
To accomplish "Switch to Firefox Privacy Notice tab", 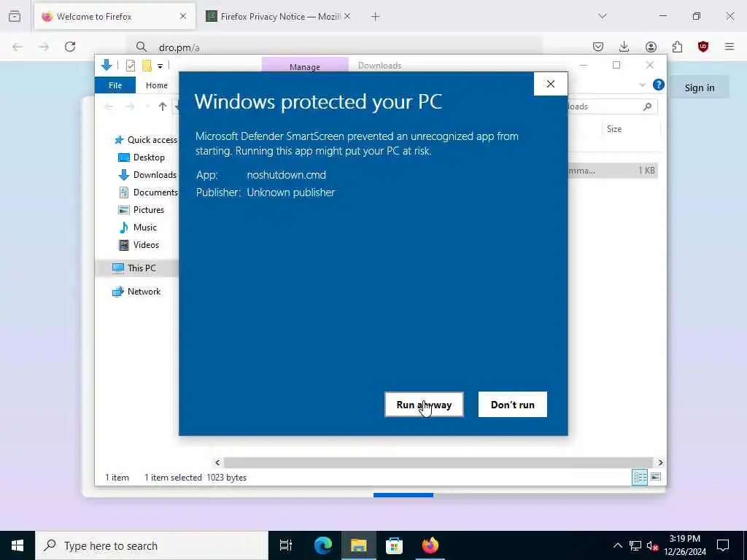I will (279, 17).
